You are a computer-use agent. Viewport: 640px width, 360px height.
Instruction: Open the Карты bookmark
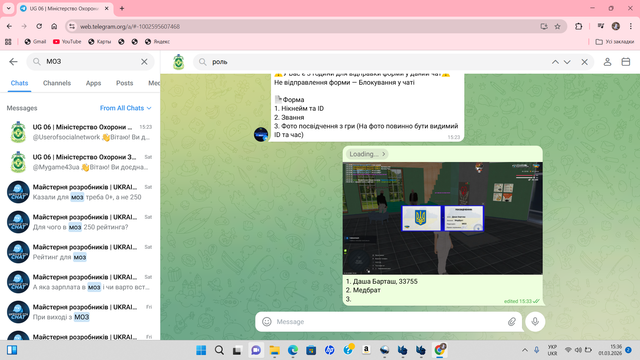100,42
